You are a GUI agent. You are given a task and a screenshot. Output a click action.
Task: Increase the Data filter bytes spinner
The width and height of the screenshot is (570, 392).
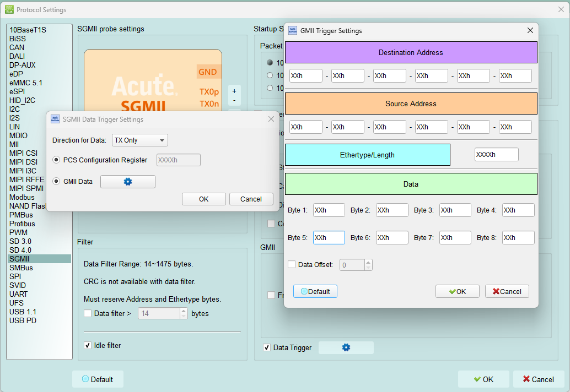coord(184,311)
